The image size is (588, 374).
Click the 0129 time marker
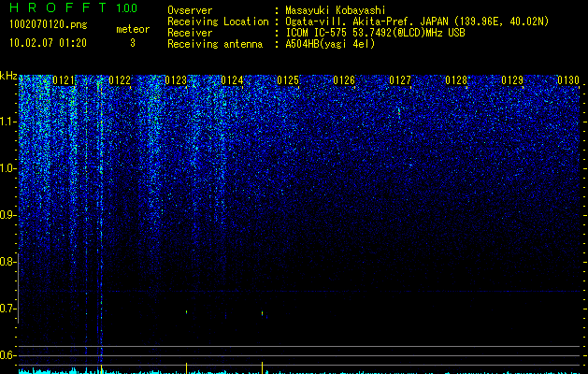click(x=512, y=80)
